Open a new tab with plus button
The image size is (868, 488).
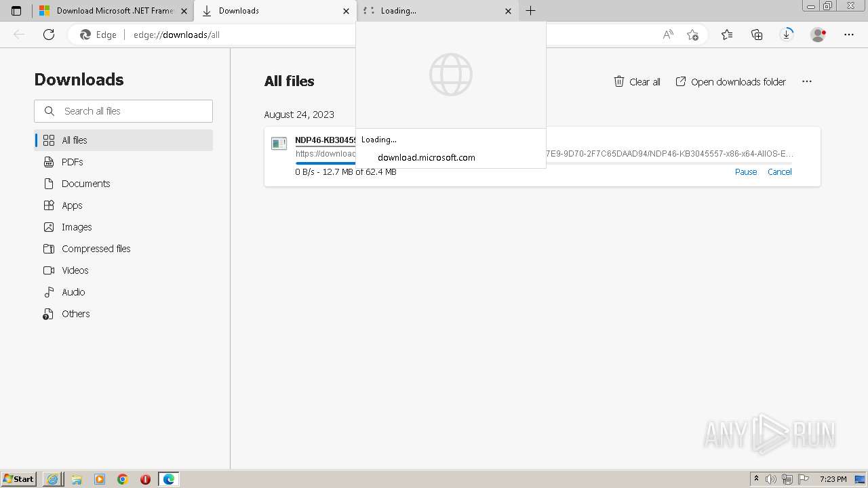pyautogui.click(x=530, y=11)
